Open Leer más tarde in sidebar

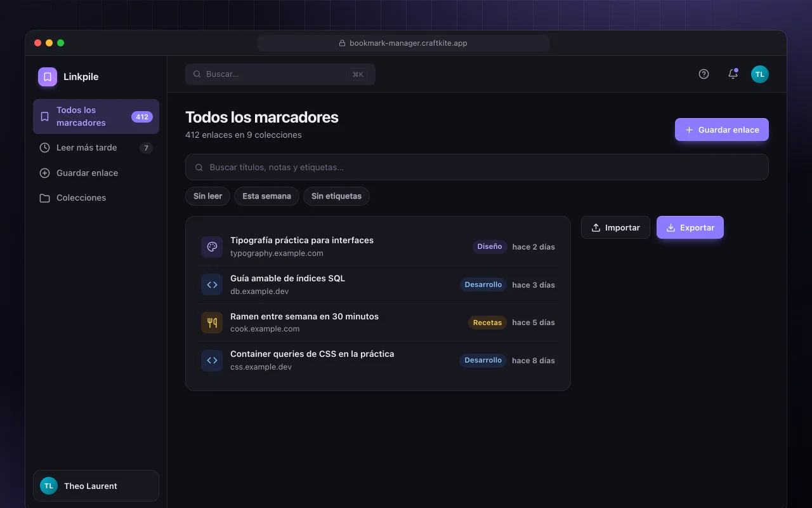pyautogui.click(x=96, y=148)
